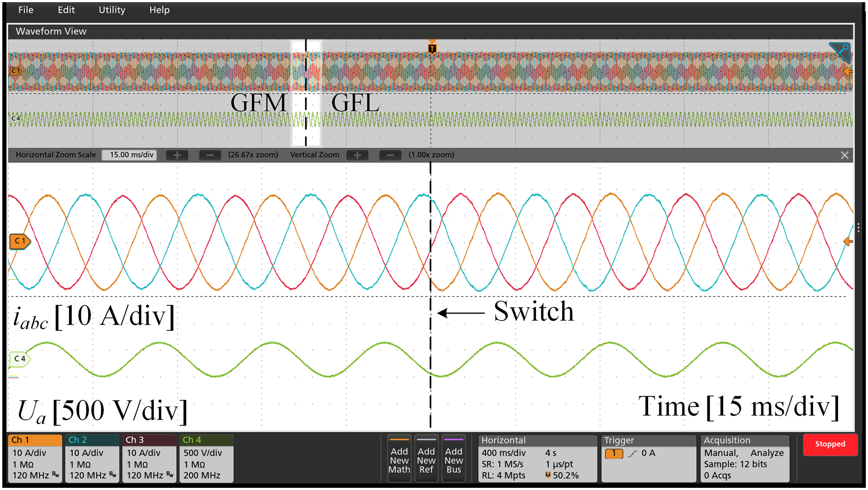Image resolution: width=868 pixels, height=490 pixels.
Task: Click the orange trigger level arrow
Action: pos(848,242)
